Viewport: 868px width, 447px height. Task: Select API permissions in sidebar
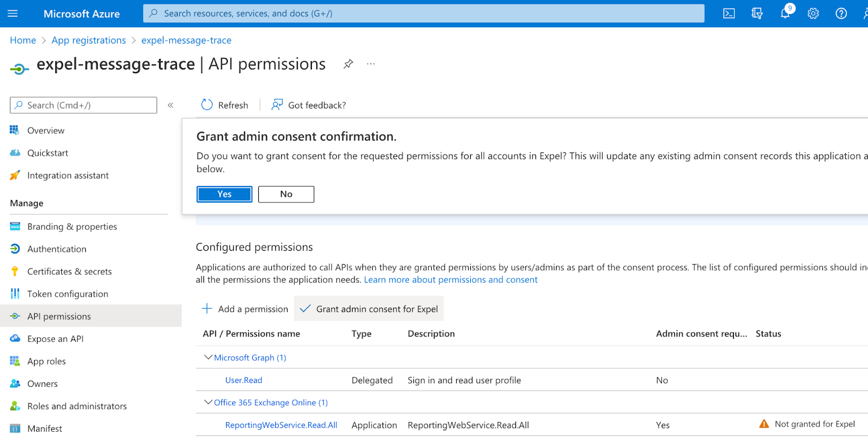pos(91,316)
